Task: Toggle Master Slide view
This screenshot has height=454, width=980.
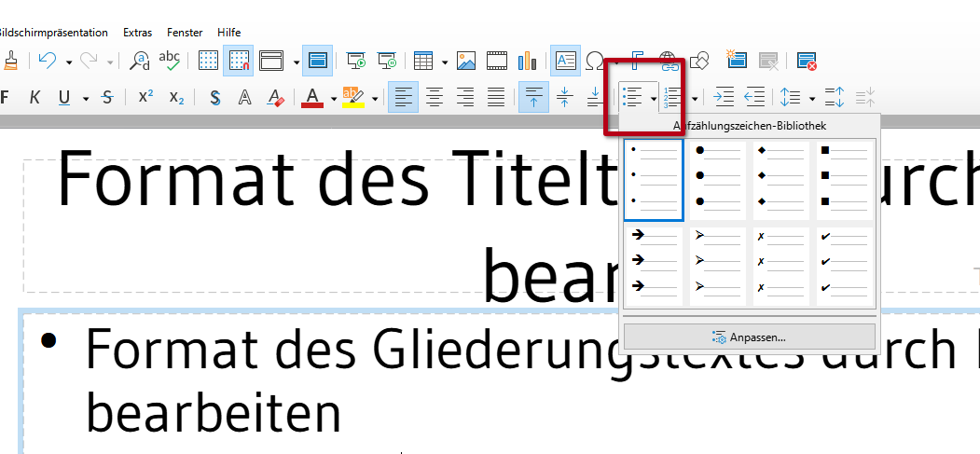Action: (318, 61)
